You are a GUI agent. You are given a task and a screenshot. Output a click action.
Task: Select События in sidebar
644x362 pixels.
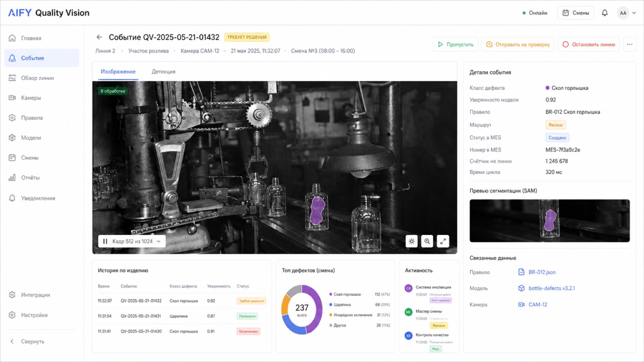click(41, 58)
